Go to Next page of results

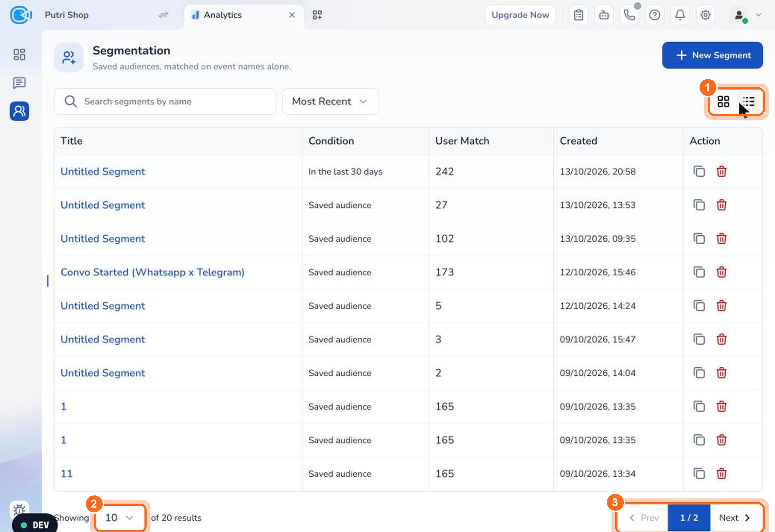tap(735, 518)
